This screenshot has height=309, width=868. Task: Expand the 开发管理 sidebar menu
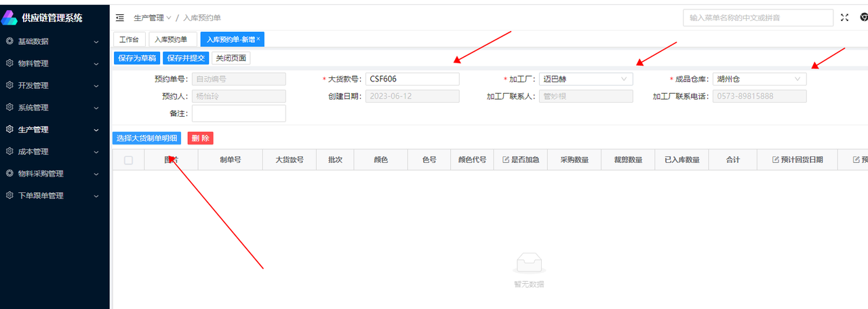click(x=54, y=86)
